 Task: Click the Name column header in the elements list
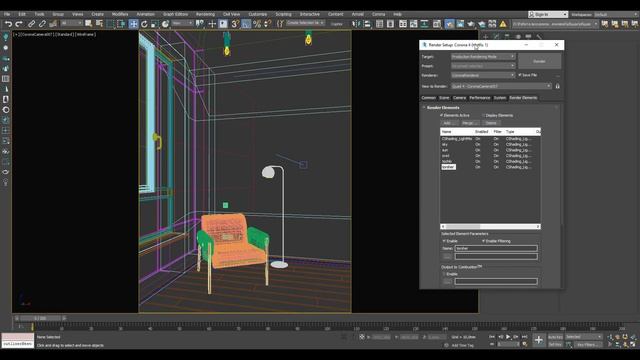pyautogui.click(x=457, y=132)
